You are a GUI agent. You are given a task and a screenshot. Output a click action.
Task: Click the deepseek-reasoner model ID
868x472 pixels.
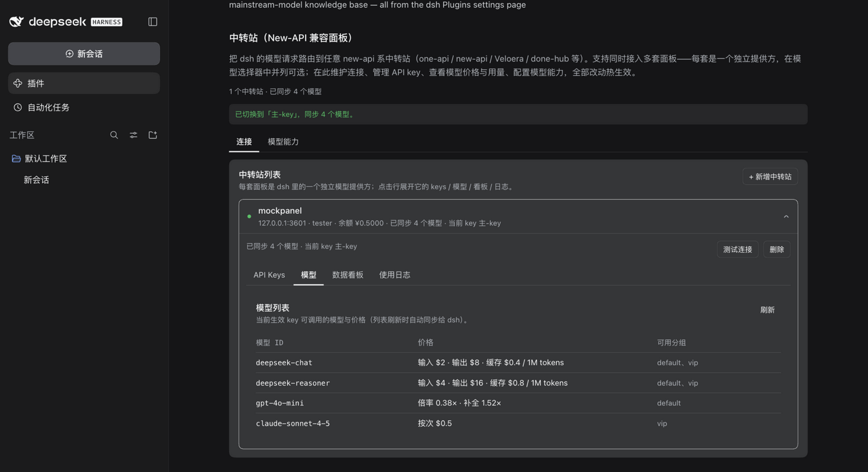click(x=293, y=383)
